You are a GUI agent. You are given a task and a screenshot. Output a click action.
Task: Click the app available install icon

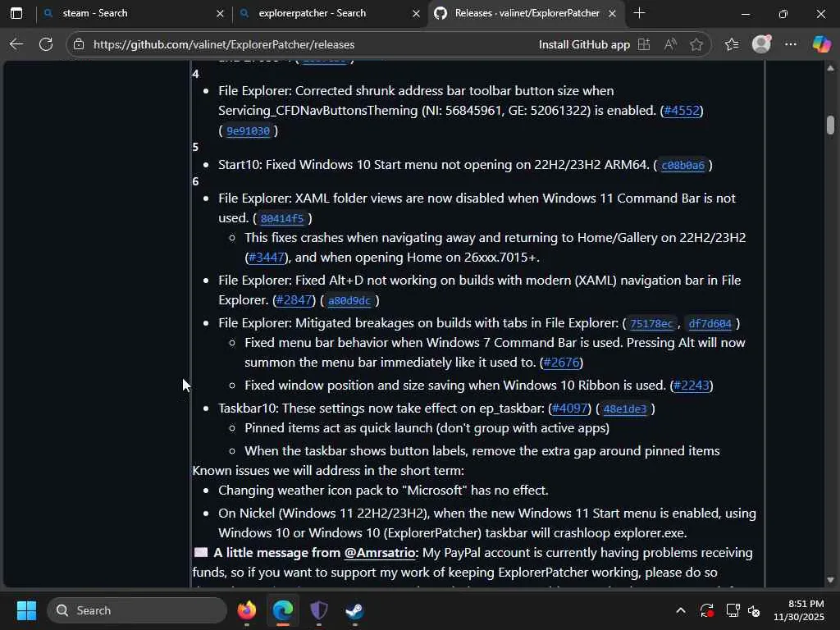(x=644, y=44)
